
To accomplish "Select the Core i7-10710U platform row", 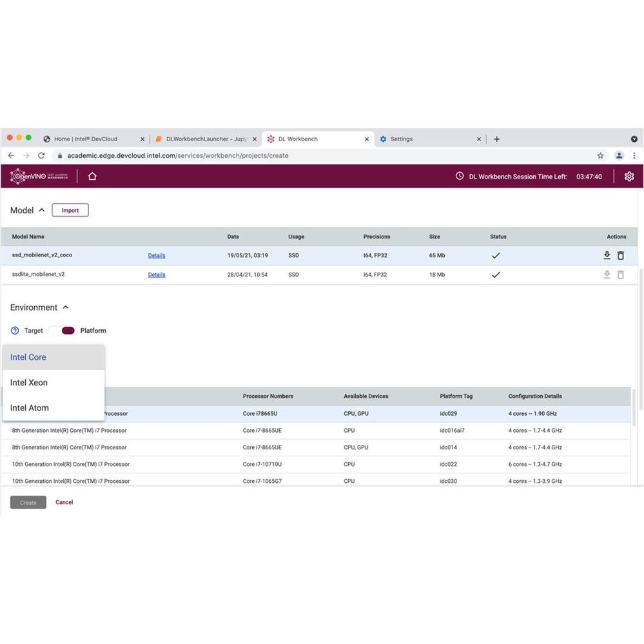I will (316, 464).
